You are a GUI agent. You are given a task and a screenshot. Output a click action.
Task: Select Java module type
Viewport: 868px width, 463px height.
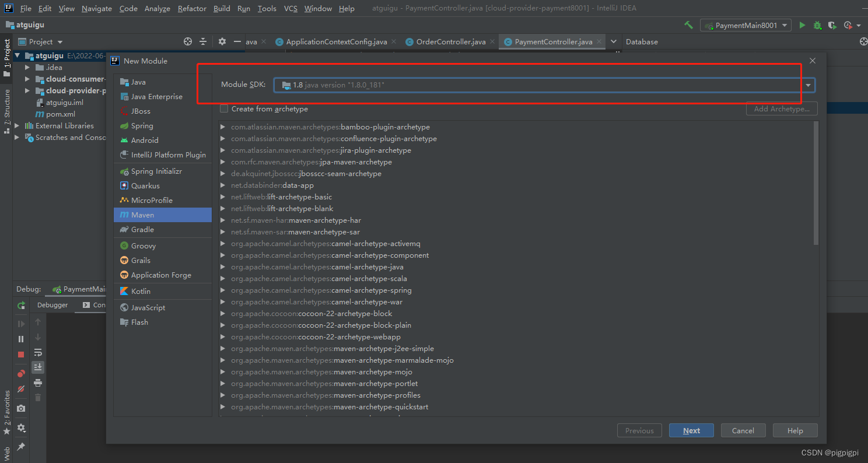163,82
